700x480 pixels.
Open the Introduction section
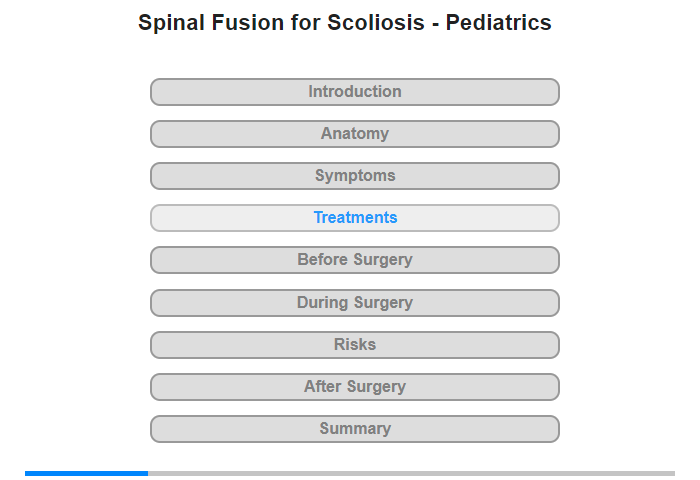pos(354,92)
